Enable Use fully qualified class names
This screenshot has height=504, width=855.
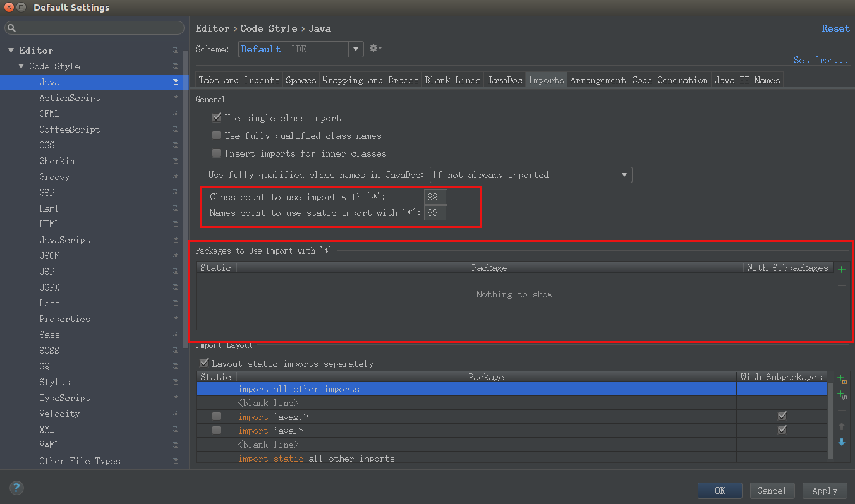216,135
